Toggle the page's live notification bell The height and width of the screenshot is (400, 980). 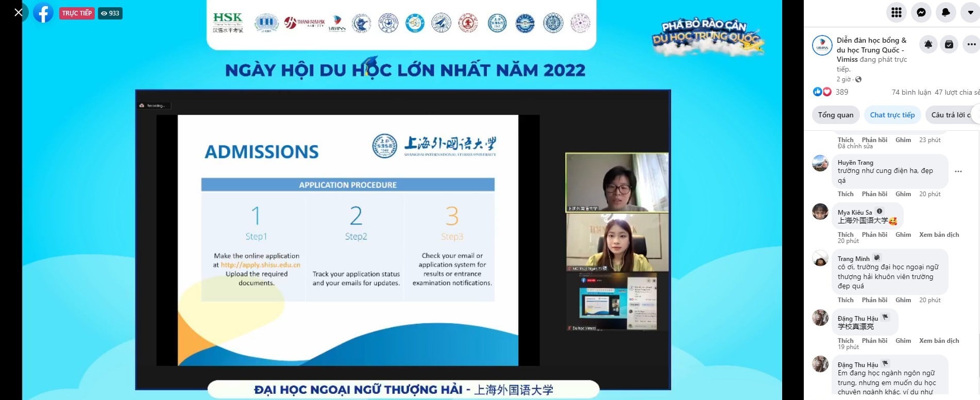[x=928, y=45]
